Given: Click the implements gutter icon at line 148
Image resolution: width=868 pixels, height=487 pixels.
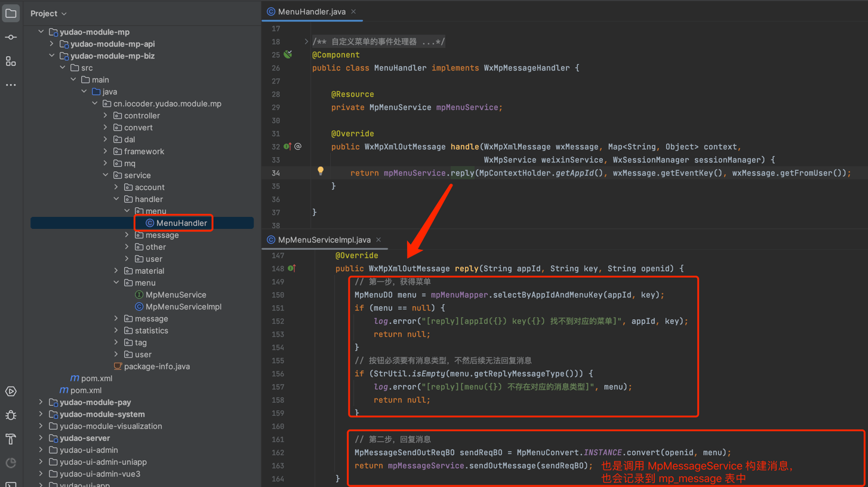Looking at the screenshot, I should (291, 268).
